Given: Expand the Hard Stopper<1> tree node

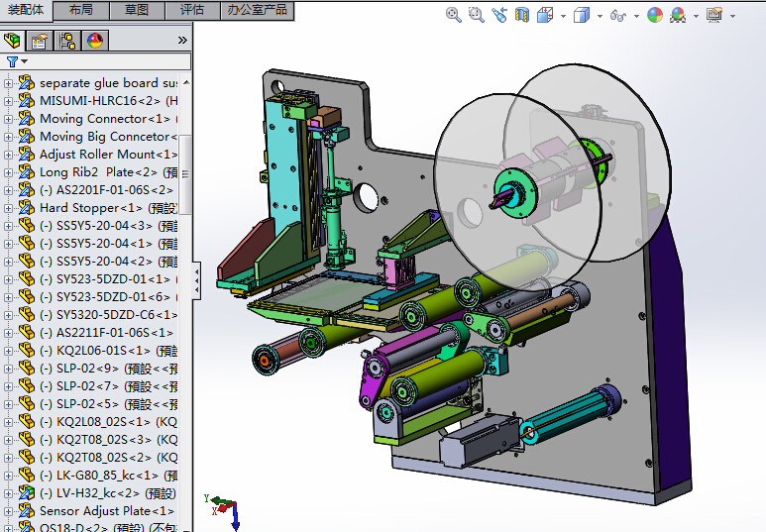Looking at the screenshot, I should pyautogui.click(x=8, y=208).
